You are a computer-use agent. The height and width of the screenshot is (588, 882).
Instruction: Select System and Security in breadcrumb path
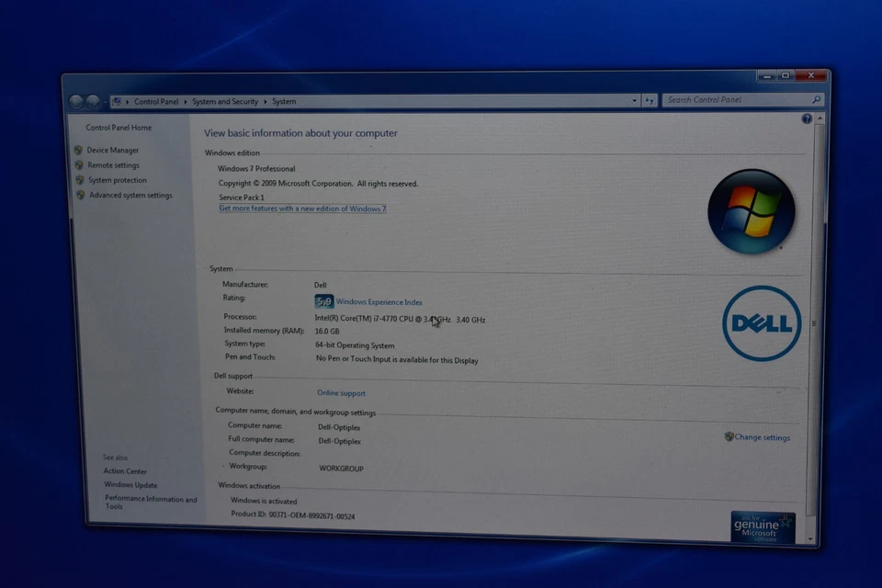coord(225,102)
